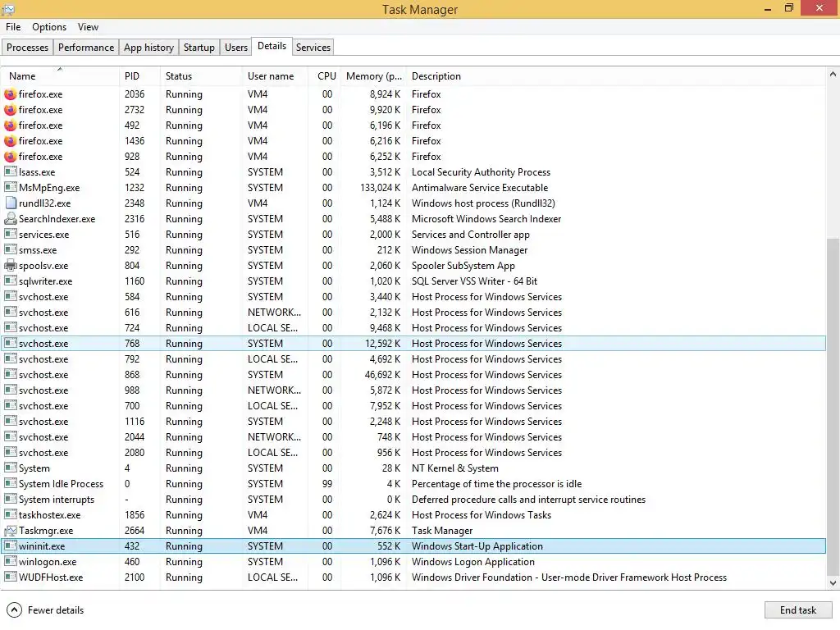840x630 pixels.
Task: Click memory value 46,692 K
Action: pos(382,374)
